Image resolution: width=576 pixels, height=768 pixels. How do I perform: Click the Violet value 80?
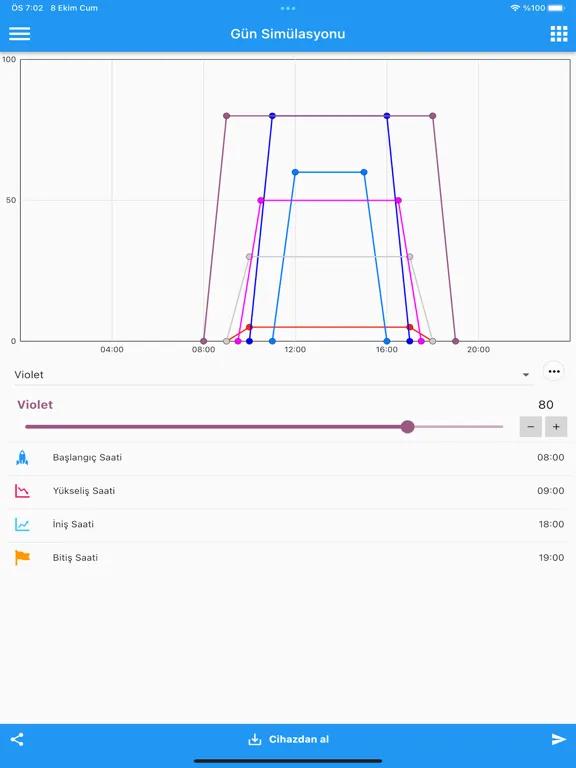tap(546, 405)
